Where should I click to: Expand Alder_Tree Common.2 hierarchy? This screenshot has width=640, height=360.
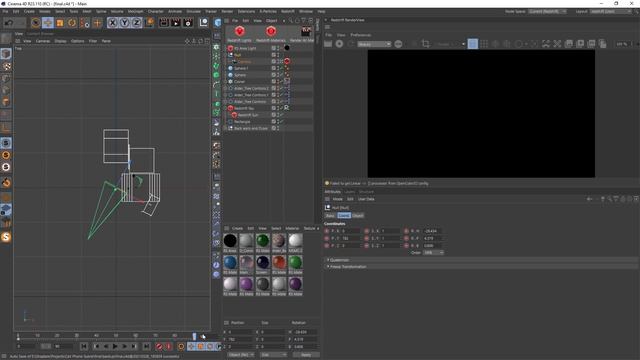click(x=225, y=88)
